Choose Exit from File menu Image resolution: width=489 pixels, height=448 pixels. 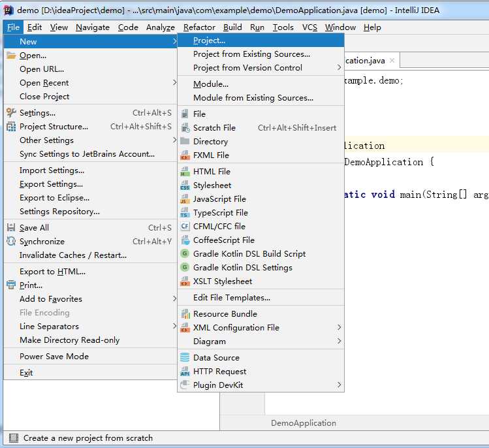(x=91, y=372)
